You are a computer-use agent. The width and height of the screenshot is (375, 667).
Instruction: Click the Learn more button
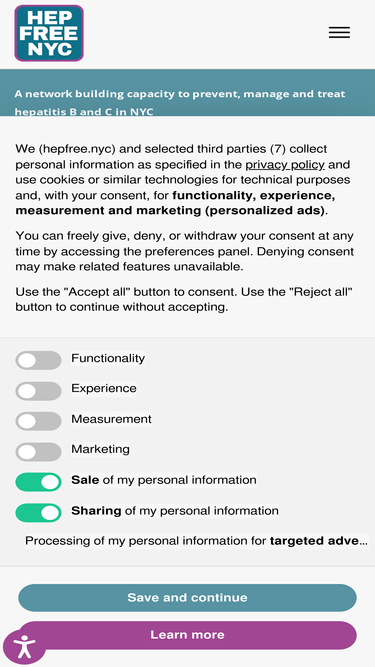click(x=188, y=635)
